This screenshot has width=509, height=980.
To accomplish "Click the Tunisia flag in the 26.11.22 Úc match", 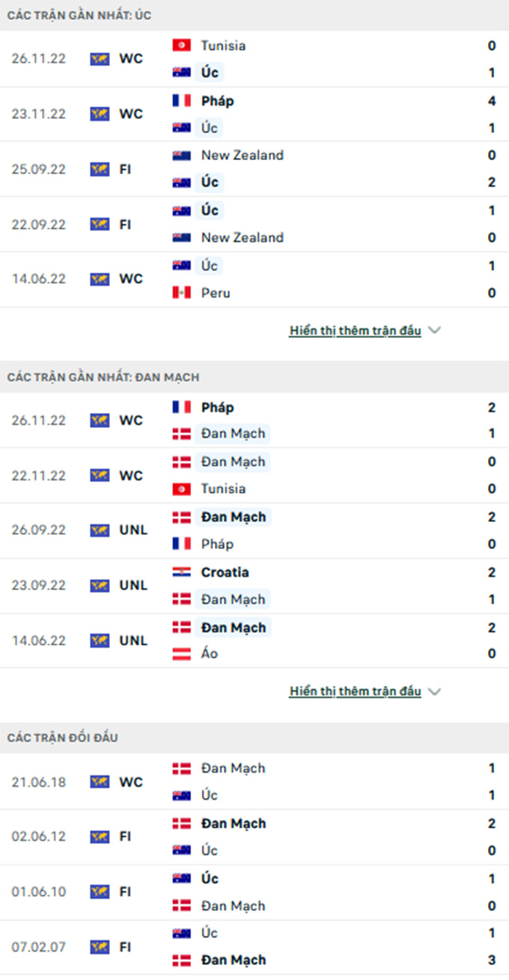I will click(x=181, y=46).
